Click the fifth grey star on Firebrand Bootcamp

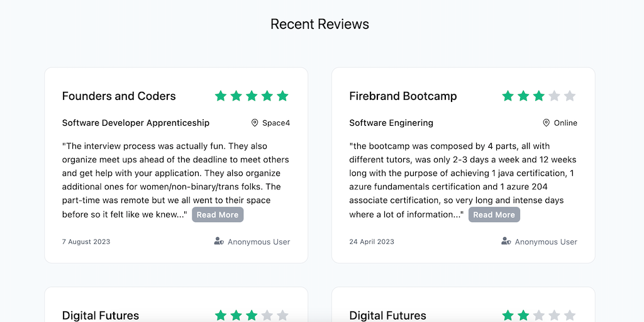point(570,96)
